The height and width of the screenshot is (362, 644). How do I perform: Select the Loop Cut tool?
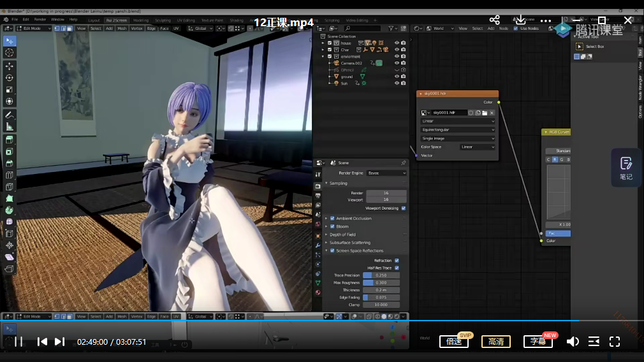coord(10,175)
